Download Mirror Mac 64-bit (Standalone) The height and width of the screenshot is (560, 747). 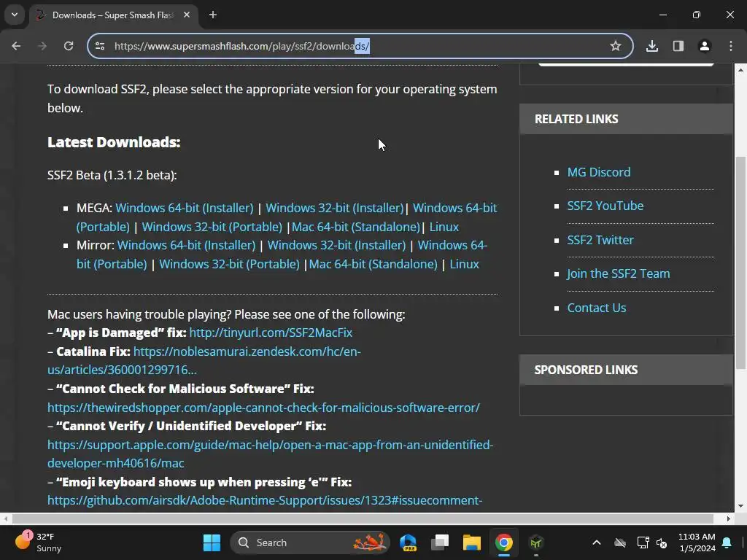[373, 264]
